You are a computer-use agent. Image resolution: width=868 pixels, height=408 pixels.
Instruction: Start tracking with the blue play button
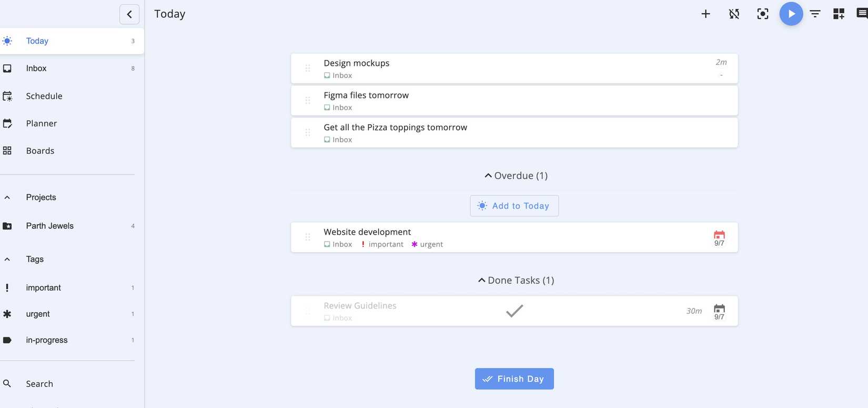(x=791, y=14)
